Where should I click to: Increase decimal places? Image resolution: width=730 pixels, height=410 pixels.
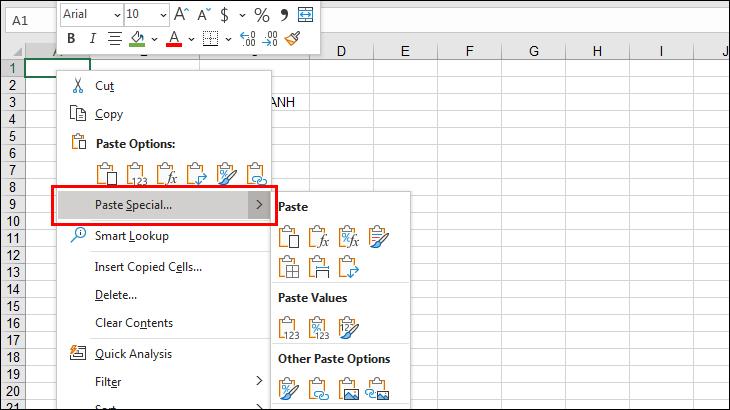247,39
